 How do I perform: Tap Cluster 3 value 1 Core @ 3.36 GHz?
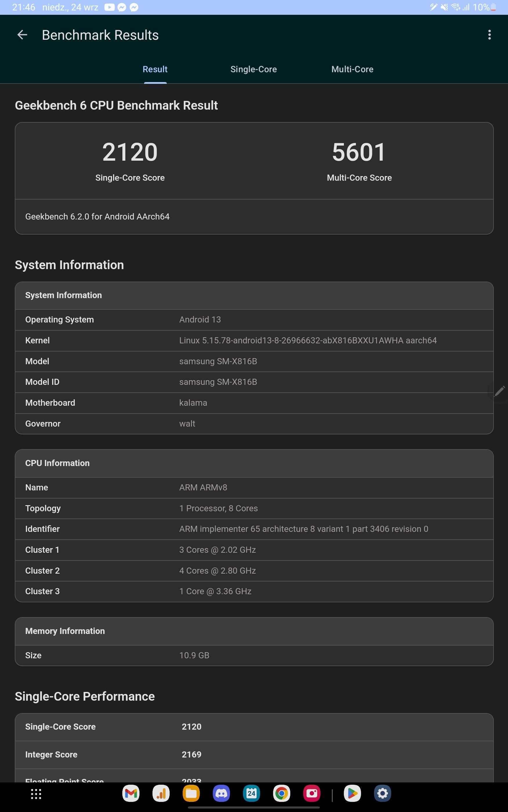tap(215, 591)
